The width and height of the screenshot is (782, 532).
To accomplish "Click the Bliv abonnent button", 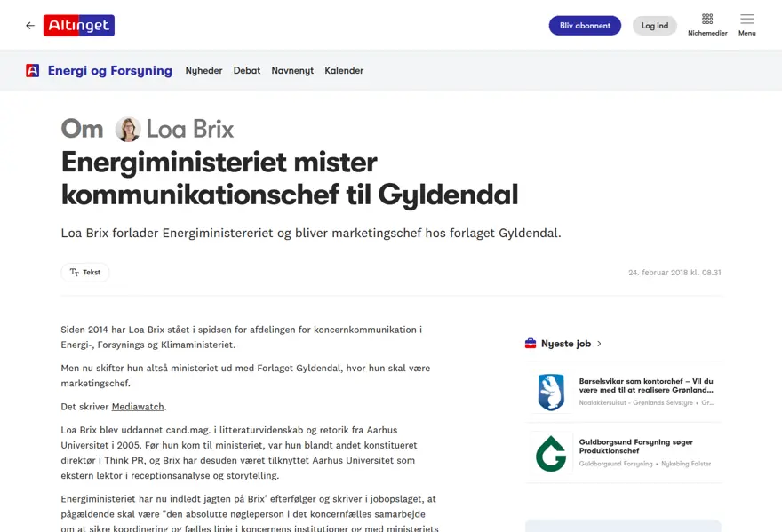I will tap(585, 26).
